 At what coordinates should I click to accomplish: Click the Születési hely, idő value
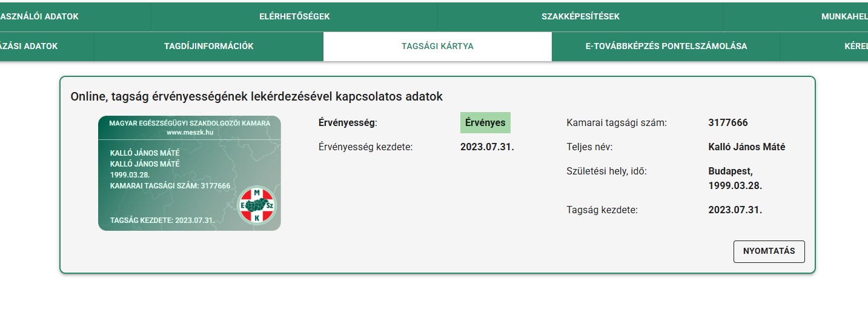pyautogui.click(x=735, y=179)
